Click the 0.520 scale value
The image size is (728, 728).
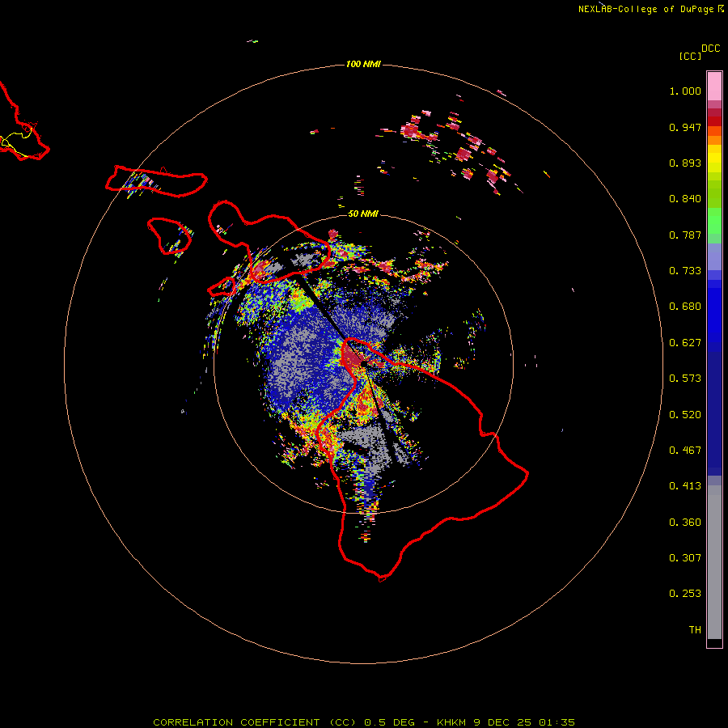click(x=685, y=415)
